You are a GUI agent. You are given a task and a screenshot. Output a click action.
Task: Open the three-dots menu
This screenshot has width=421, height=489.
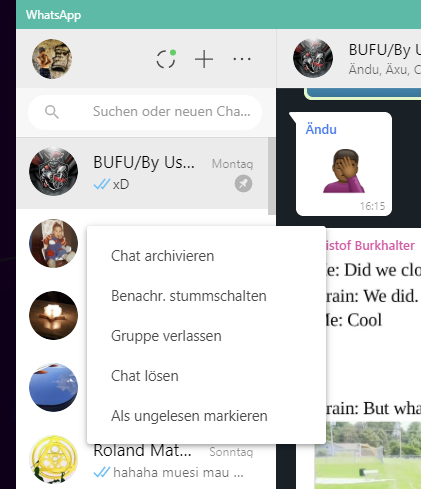pyautogui.click(x=242, y=59)
